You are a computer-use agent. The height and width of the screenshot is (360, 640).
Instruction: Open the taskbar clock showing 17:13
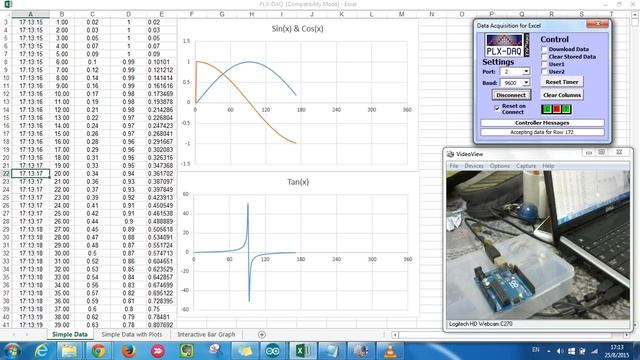click(617, 351)
